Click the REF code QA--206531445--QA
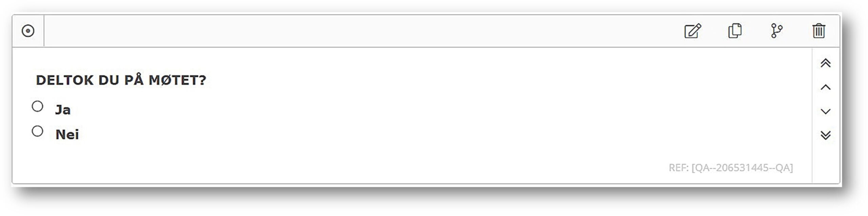Viewport: 868px width, 216px height. pos(731,168)
